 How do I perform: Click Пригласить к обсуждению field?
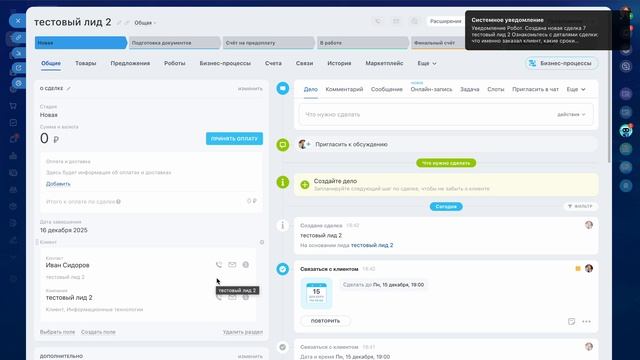coord(446,144)
